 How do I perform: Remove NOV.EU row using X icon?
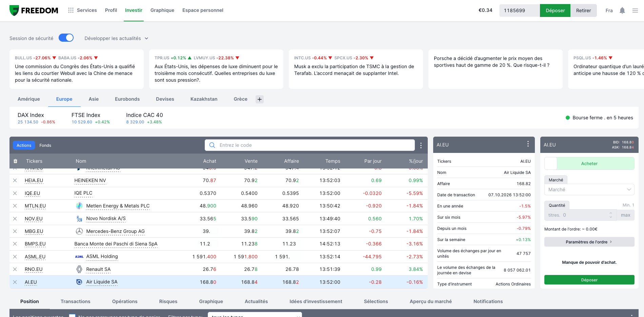pyautogui.click(x=15, y=219)
